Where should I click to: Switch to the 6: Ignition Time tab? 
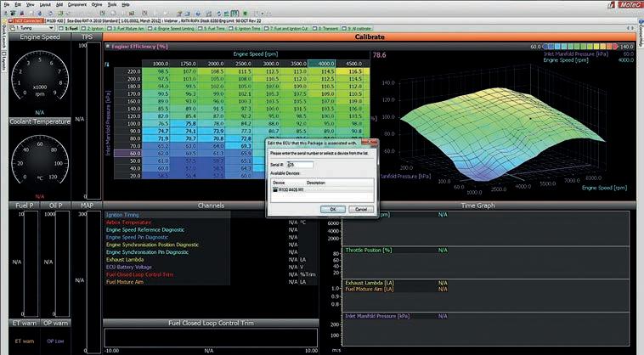245,28
